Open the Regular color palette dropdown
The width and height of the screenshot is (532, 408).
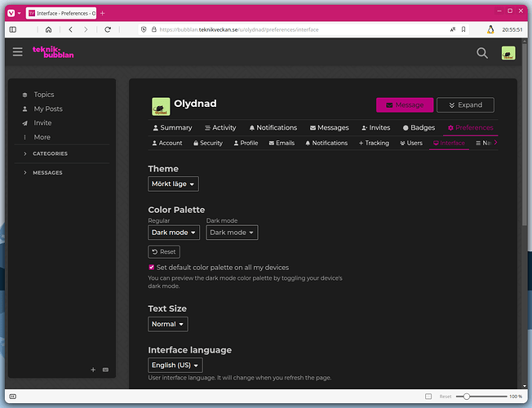coord(174,233)
